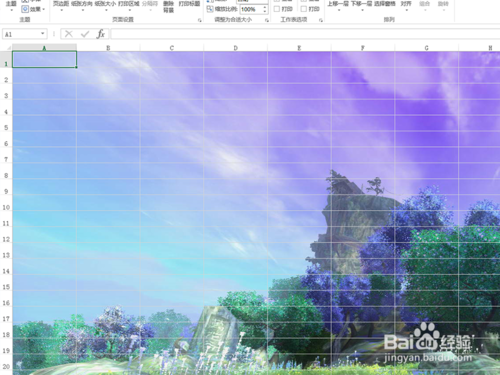
Task: Open Margins (页边距) dropdown
Action: click(x=61, y=5)
